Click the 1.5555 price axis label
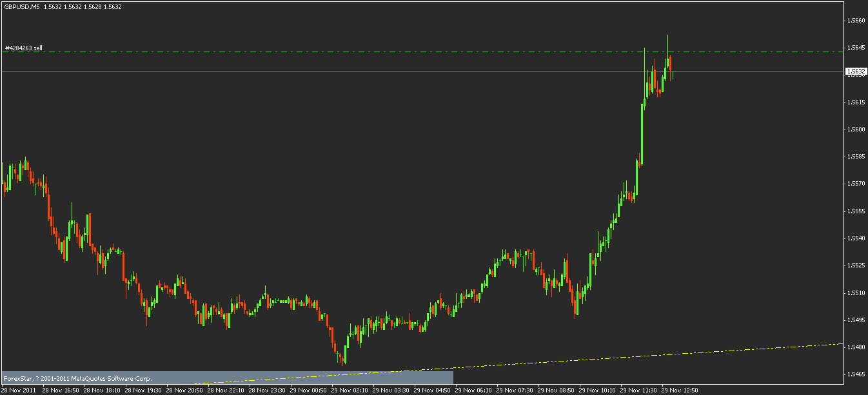 856,211
